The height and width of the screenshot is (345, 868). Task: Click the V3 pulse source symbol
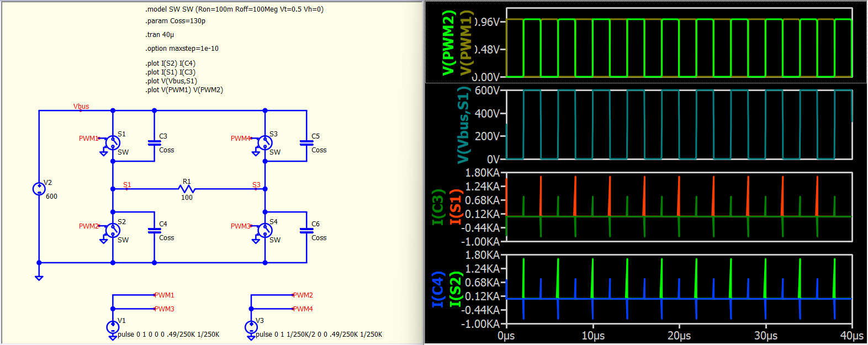point(251,327)
